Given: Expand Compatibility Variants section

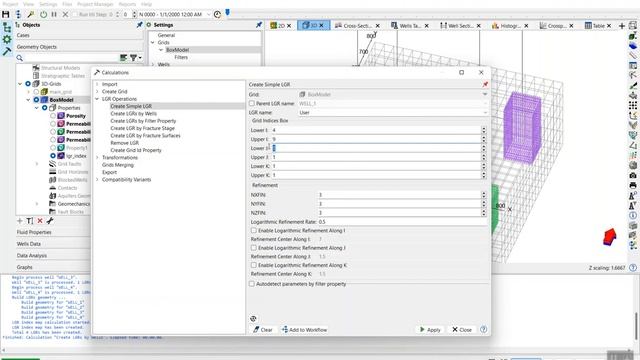Looking at the screenshot, I should [x=98, y=180].
